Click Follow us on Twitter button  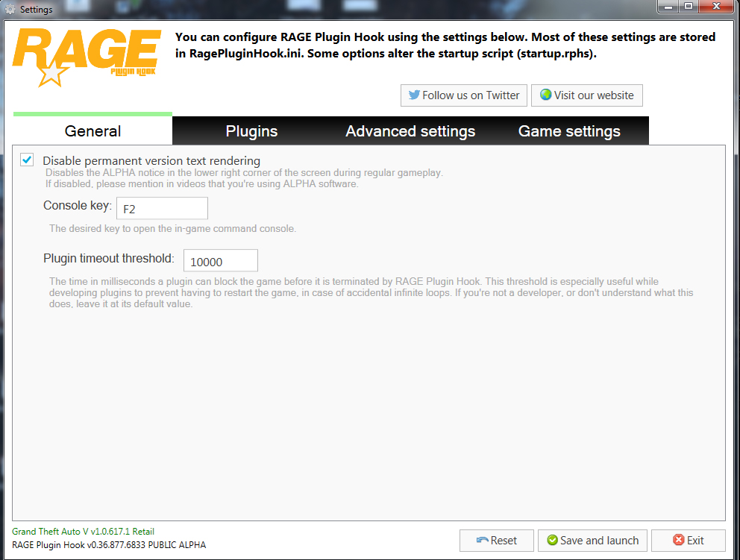(x=464, y=95)
